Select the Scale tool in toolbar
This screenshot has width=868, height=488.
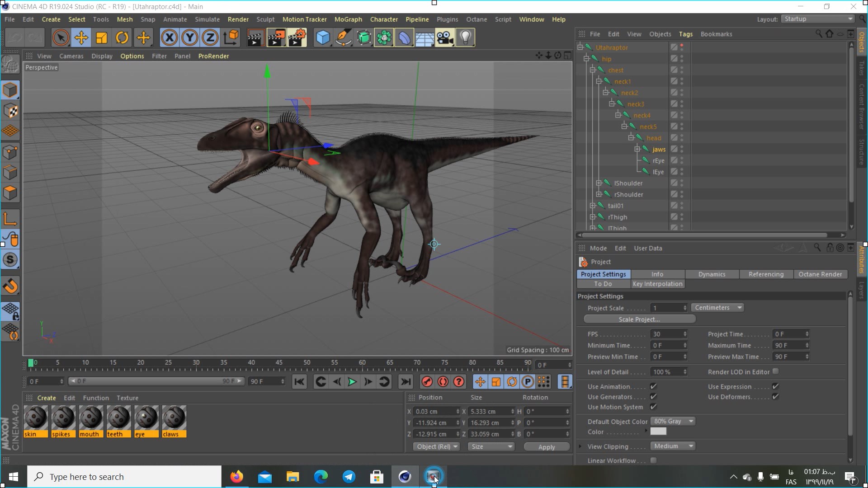(102, 38)
